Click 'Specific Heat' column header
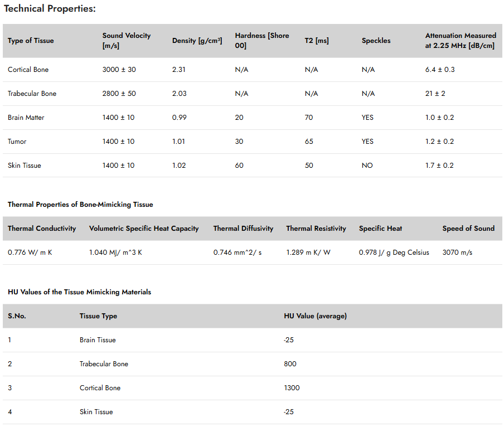 coord(381,229)
